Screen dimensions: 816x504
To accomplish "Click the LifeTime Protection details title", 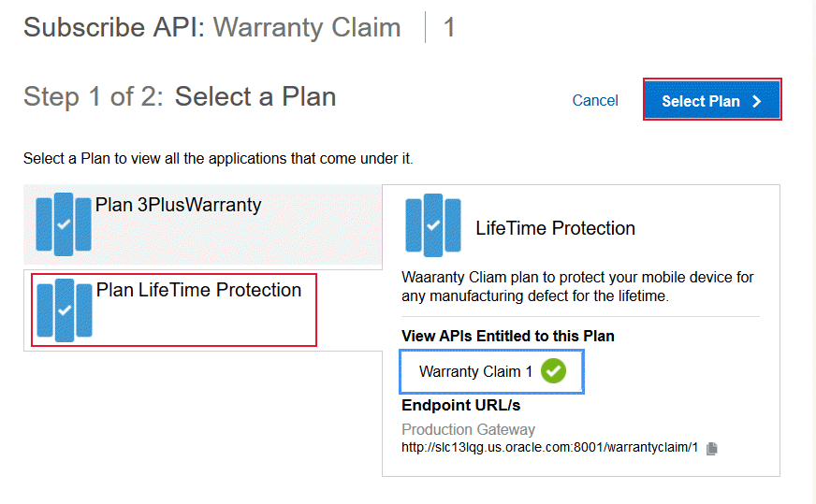I will (555, 228).
